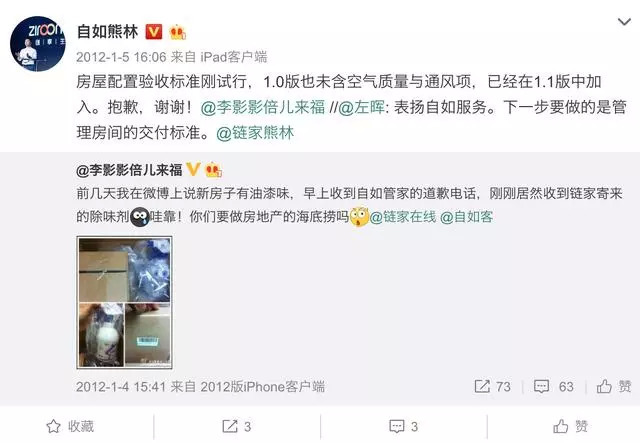The height and width of the screenshot is (443, 640).
Task: Click the orange V verified badge by 自如熊林
Action: [154, 32]
